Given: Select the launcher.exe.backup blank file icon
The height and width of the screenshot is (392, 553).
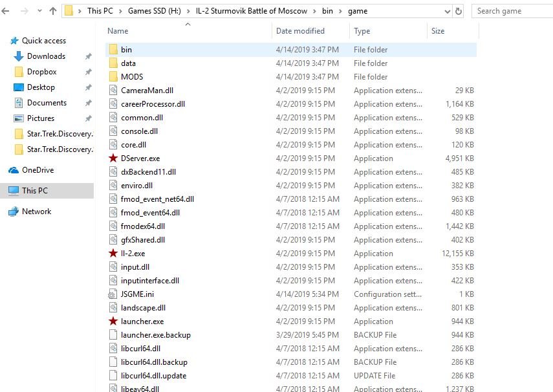Looking at the screenshot, I should [x=113, y=334].
